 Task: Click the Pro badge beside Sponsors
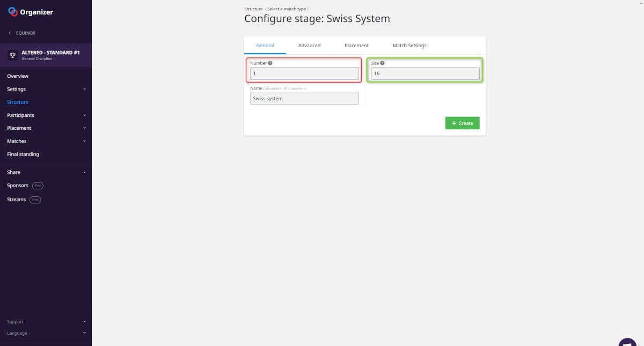(x=38, y=186)
